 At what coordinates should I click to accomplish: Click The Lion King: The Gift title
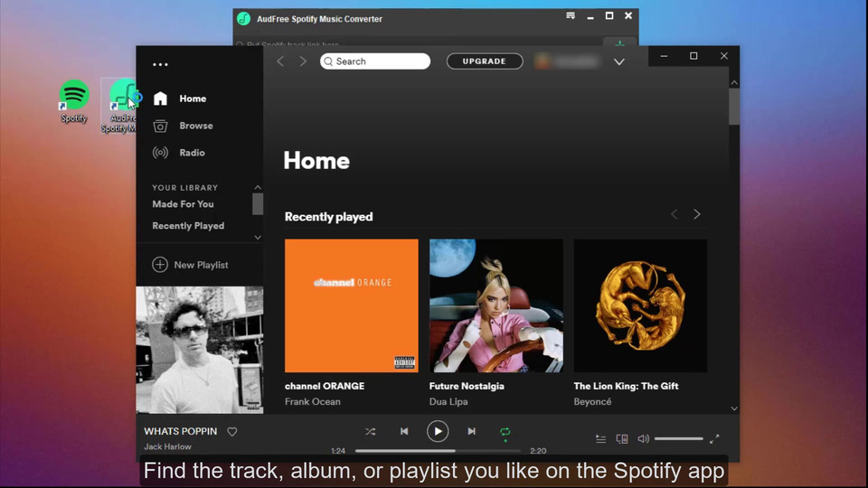tap(626, 386)
